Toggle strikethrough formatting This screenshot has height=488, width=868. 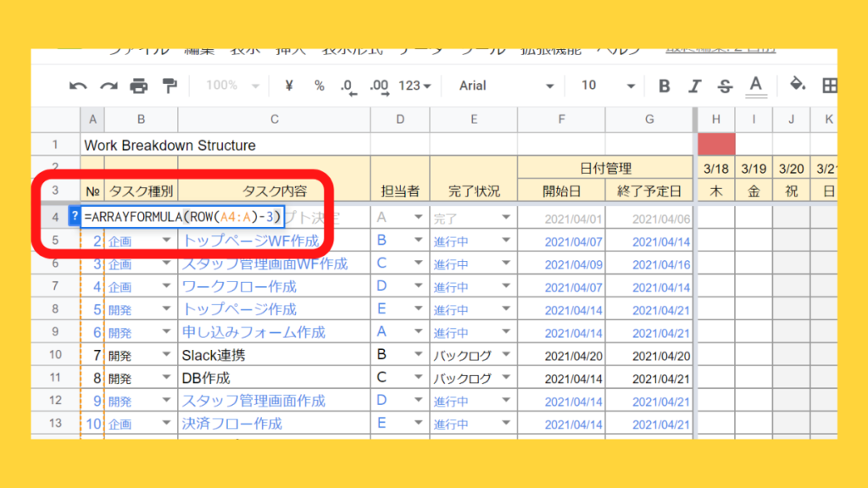point(725,86)
